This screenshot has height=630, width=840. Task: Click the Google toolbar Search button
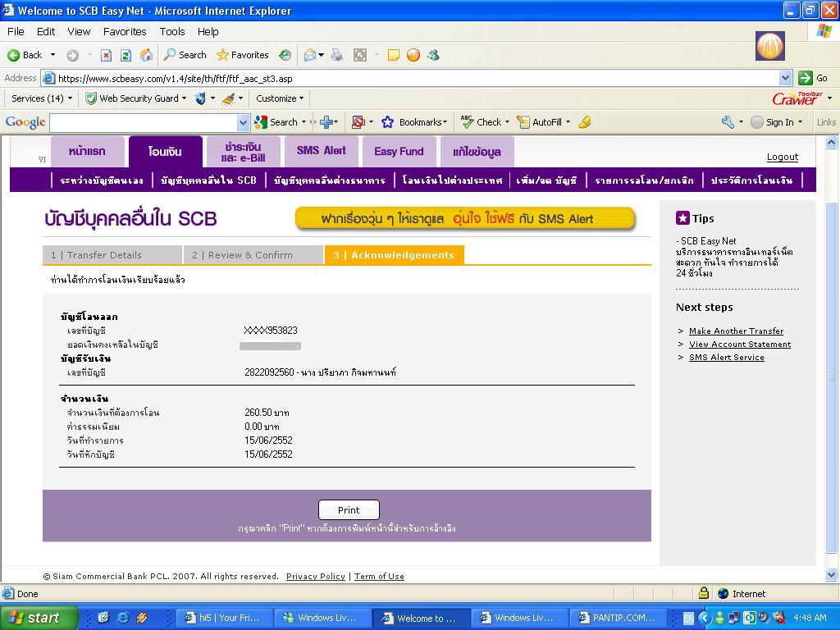tap(276, 122)
